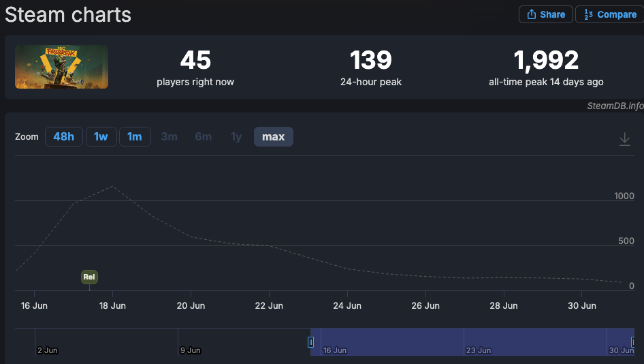This screenshot has width=644, height=364.
Task: Select the max zoom button
Action: point(274,136)
